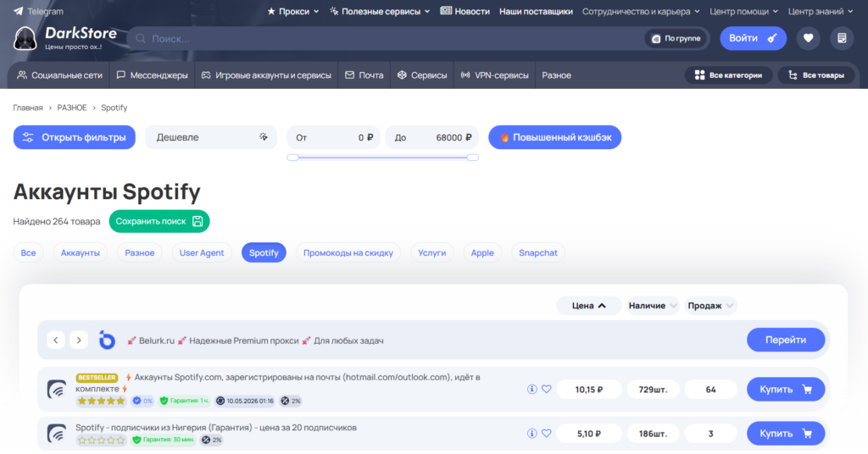Click Открыть фильтры button

tap(75, 137)
